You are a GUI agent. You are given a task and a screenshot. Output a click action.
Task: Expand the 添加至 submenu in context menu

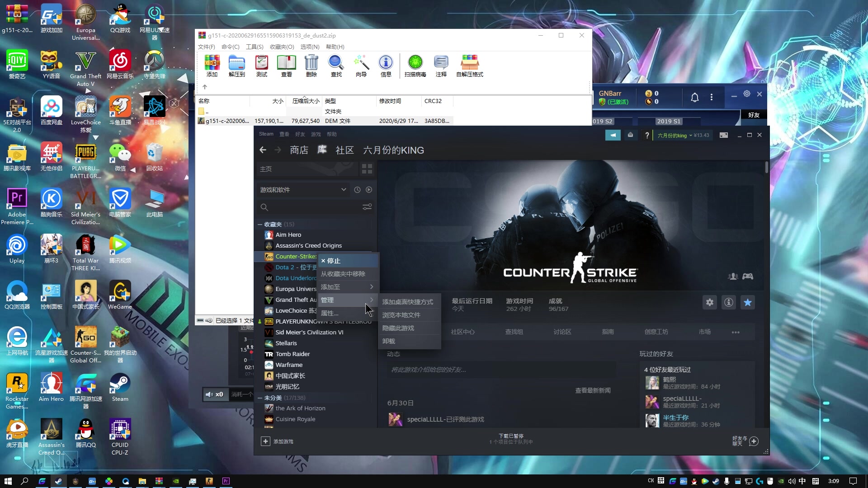tap(348, 287)
